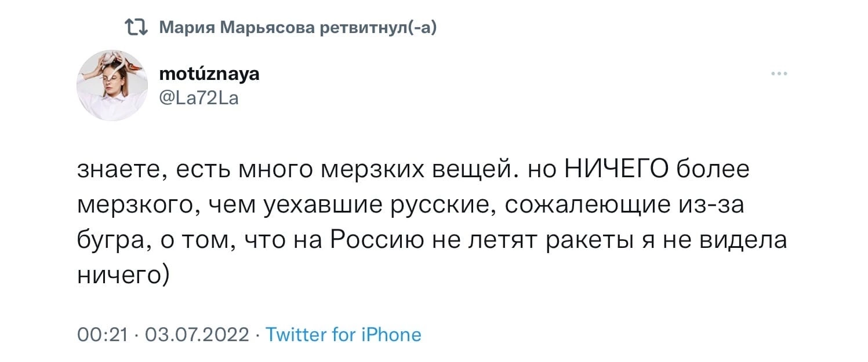Click the 00:21 tweet timestamp
Image resolution: width=868 pixels, height=362 pixels.
click(101, 334)
